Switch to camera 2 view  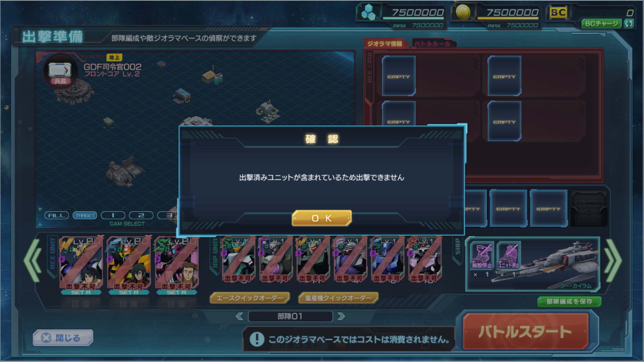141,215
